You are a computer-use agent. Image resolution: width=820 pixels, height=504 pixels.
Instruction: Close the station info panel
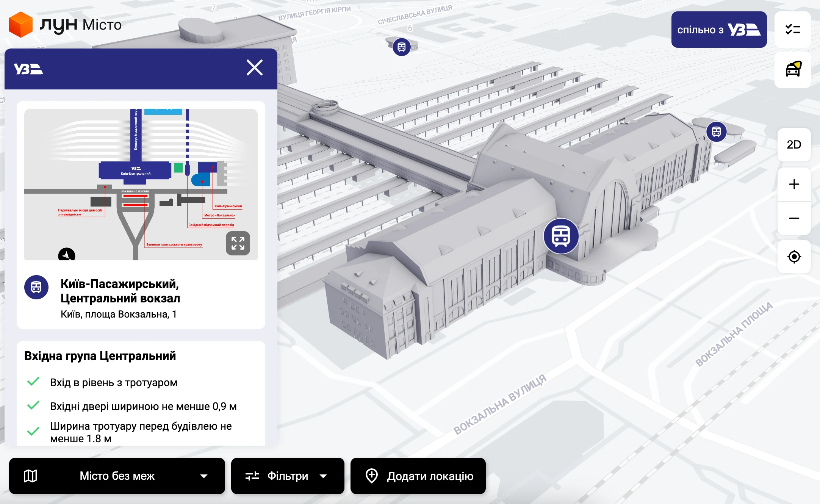[x=254, y=68]
